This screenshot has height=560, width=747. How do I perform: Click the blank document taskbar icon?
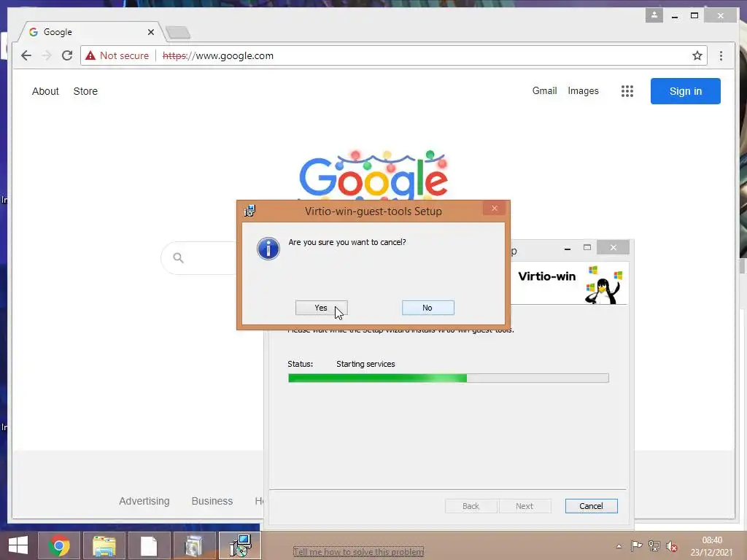point(149,545)
